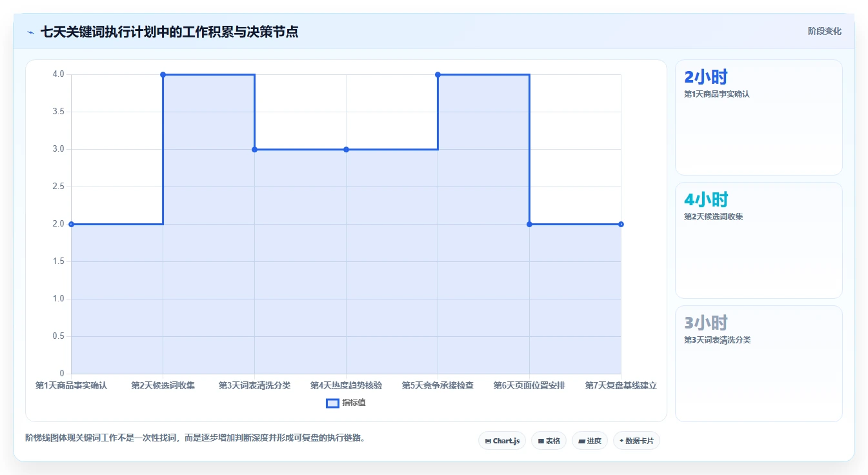Click the data point for 第4天热度趋势核验

pyautogui.click(x=346, y=149)
